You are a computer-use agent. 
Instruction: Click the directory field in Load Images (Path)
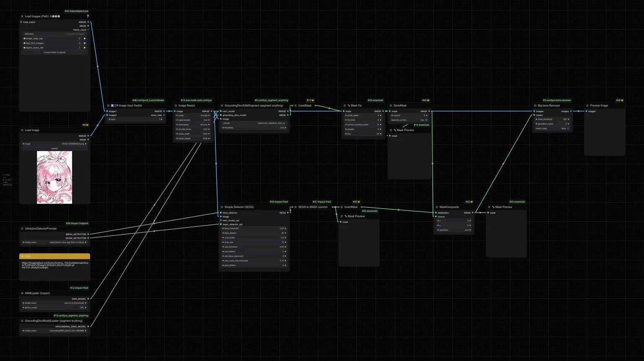tap(55, 34)
